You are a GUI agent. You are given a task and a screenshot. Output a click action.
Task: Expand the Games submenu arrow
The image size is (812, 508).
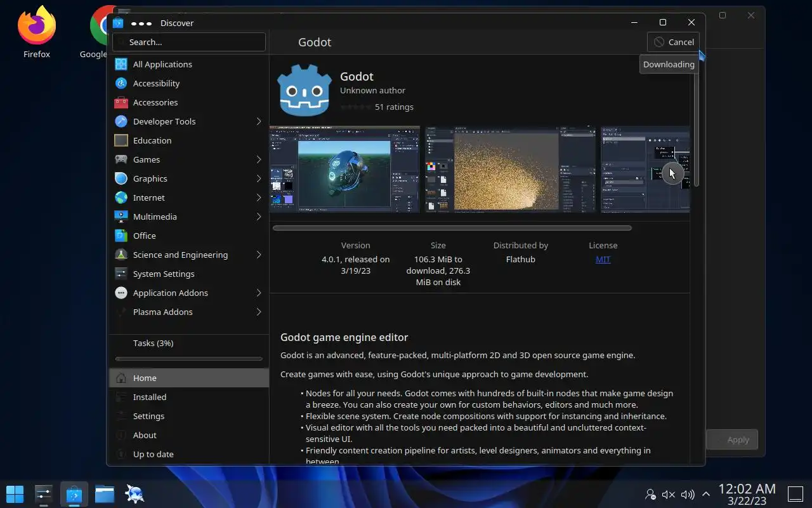pyautogui.click(x=259, y=159)
